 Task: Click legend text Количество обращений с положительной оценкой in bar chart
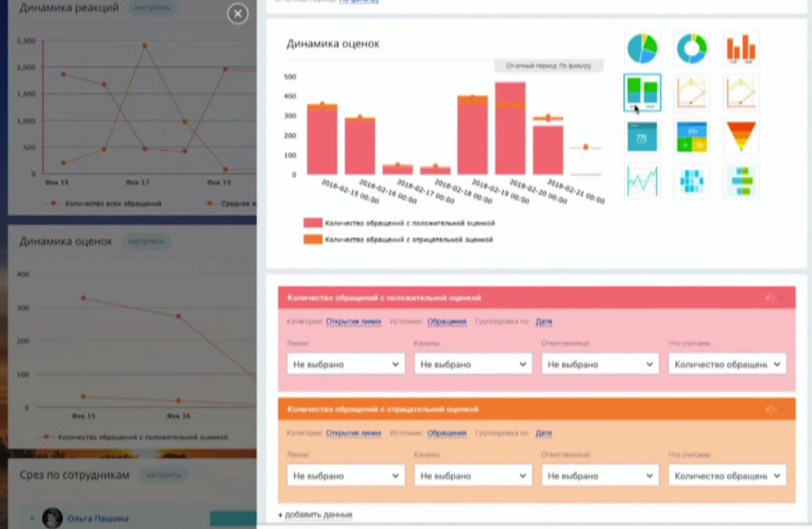tap(410, 223)
